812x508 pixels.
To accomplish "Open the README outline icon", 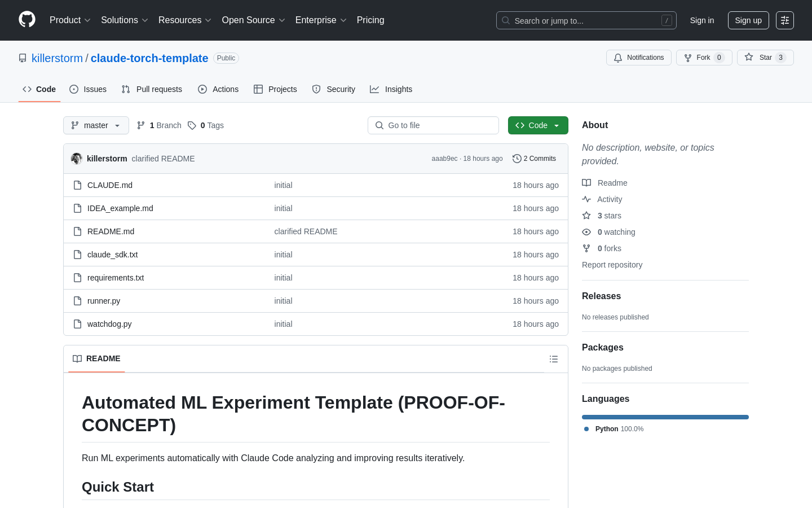I will (x=554, y=359).
